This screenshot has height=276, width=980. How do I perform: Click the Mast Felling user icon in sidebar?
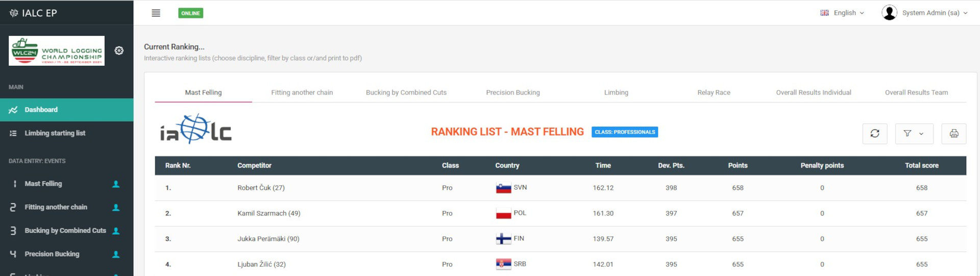click(116, 184)
